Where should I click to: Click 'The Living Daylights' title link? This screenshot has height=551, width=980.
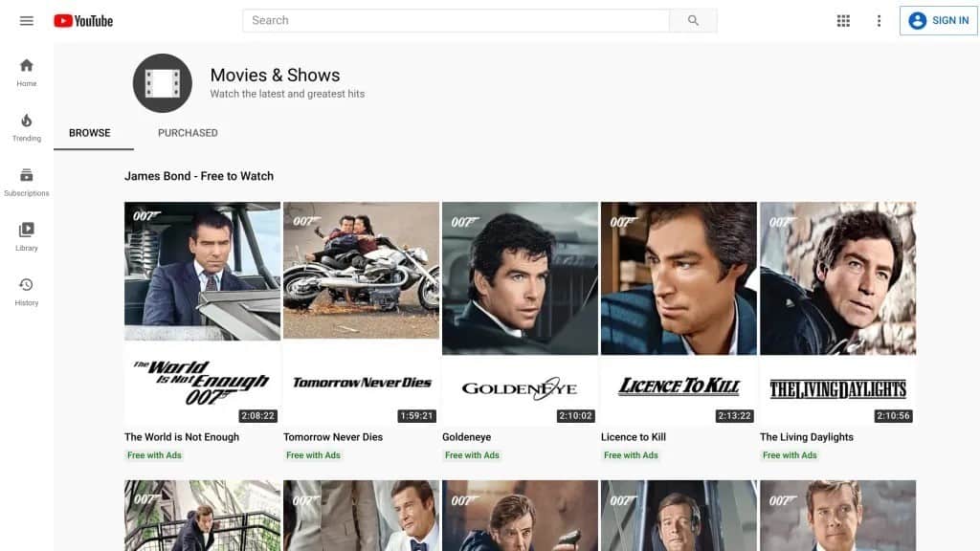click(x=806, y=437)
